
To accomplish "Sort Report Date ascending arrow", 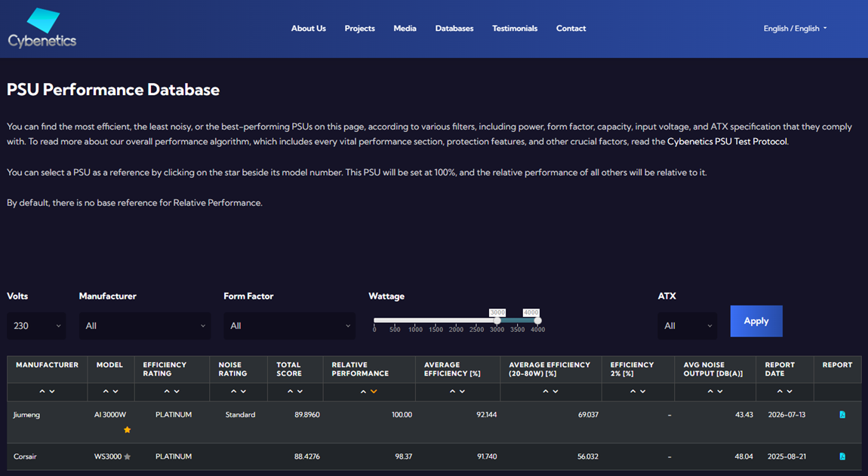I will pos(780,392).
